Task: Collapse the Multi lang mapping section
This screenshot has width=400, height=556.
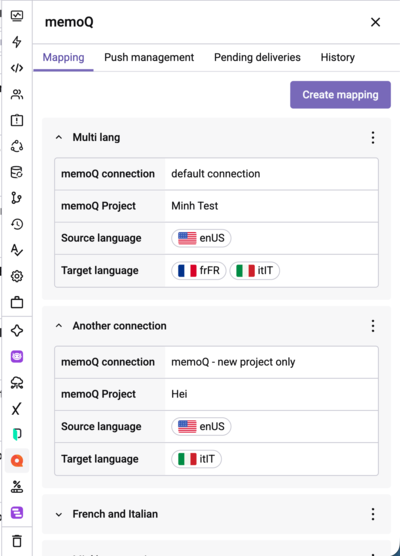Action: [x=59, y=138]
